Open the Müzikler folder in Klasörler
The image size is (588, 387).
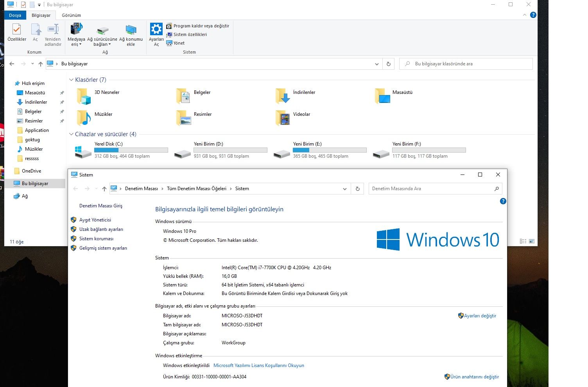point(84,117)
